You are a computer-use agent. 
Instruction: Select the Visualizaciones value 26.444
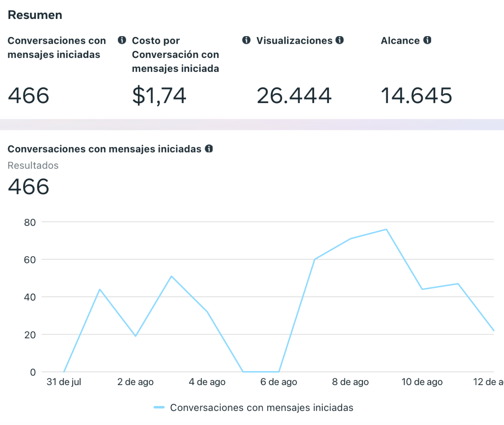pos(294,96)
